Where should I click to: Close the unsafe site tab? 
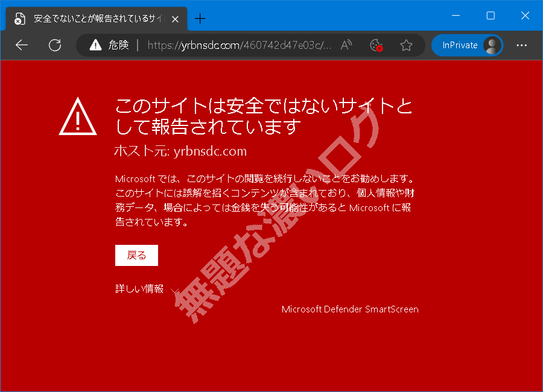[175, 19]
